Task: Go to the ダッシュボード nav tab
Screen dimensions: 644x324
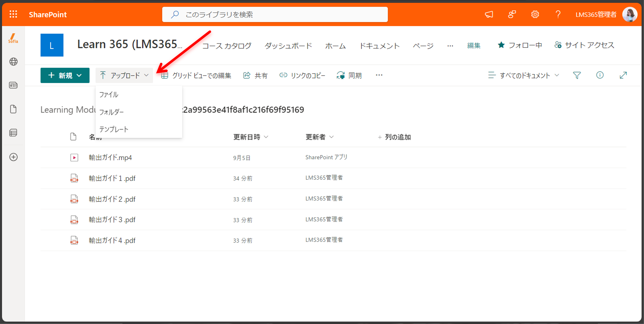Action: (288, 46)
